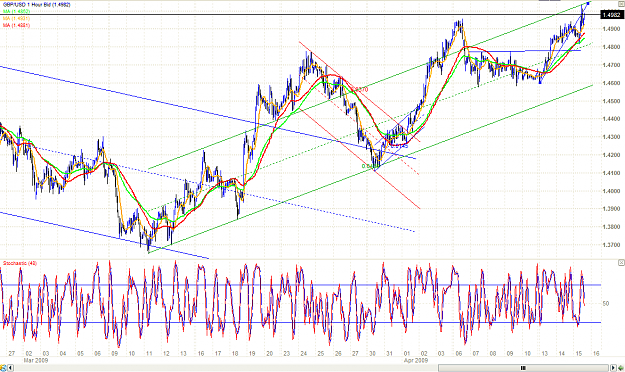Select the red MA legend label

(16, 25)
